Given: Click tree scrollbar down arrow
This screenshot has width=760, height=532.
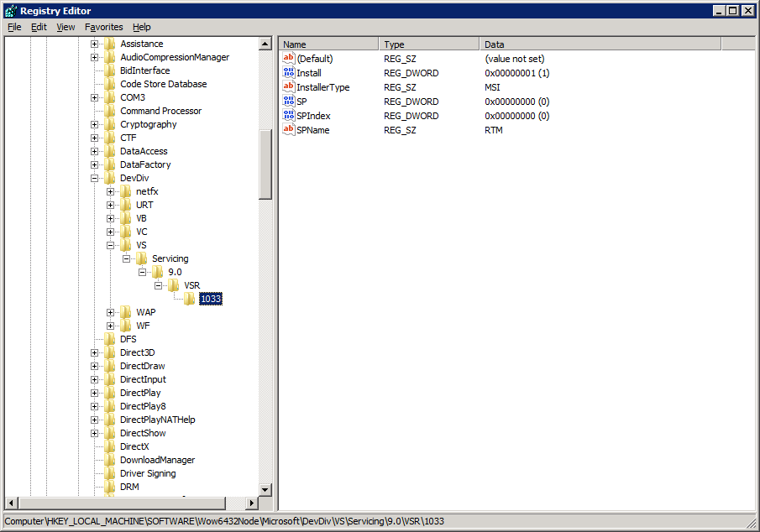Looking at the screenshot, I should tap(265, 490).
